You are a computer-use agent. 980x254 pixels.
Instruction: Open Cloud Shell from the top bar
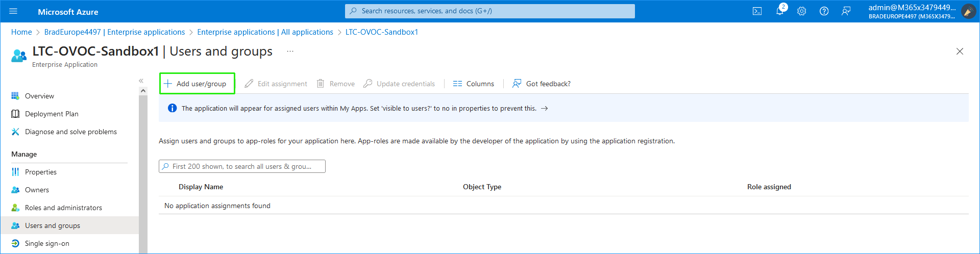pos(757,11)
